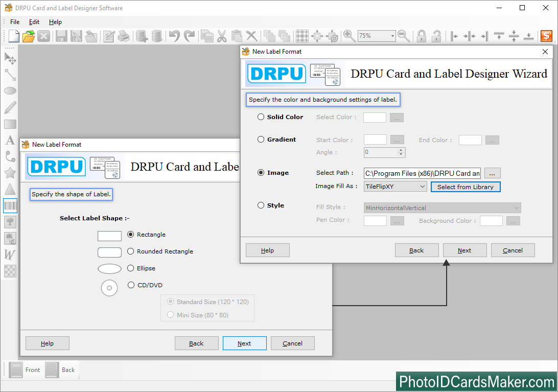
Task: Select the Gradient radio button
Action: (x=261, y=139)
